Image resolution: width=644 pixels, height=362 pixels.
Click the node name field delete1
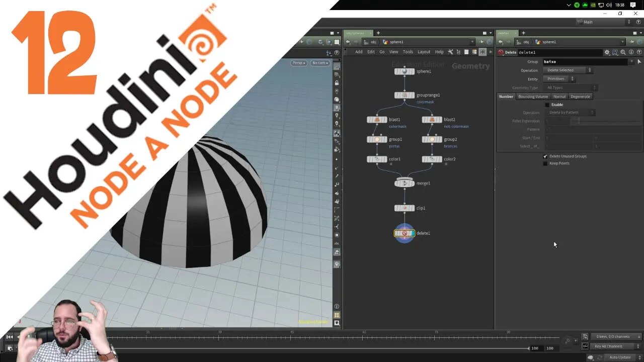pos(560,52)
